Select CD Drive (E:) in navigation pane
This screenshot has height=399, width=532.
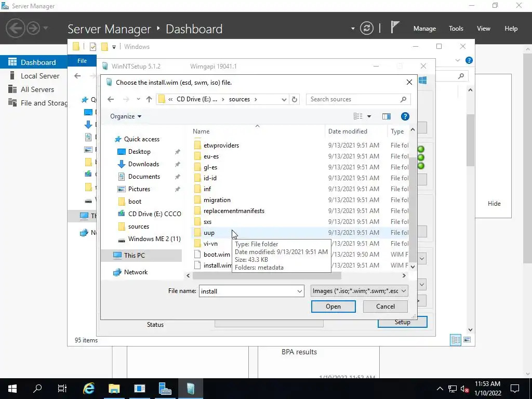[x=154, y=214]
